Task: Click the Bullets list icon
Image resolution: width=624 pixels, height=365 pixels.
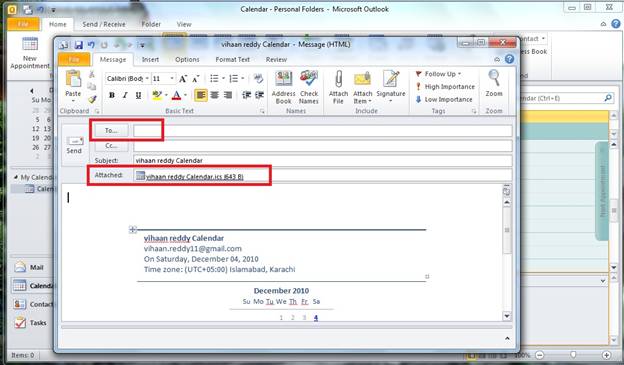Action: tap(214, 78)
